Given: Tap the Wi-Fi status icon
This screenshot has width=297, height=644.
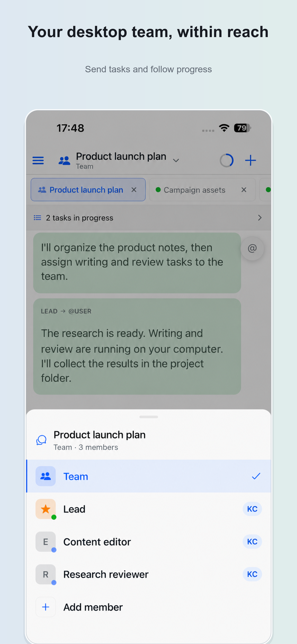Looking at the screenshot, I should (224, 128).
